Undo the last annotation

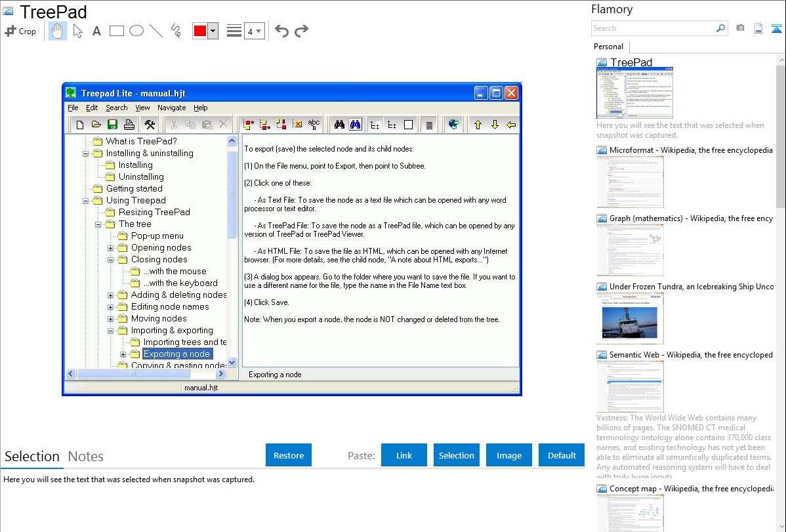pos(281,31)
